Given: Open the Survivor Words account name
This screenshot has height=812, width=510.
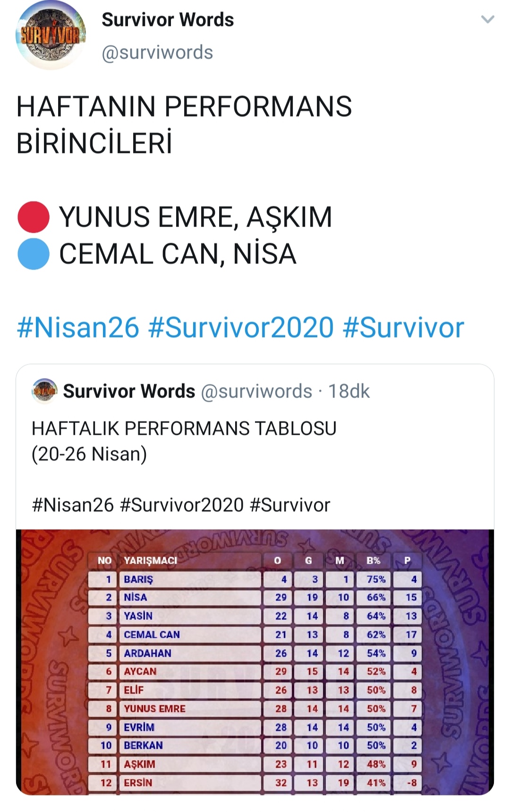Looking at the screenshot, I should 168,20.
